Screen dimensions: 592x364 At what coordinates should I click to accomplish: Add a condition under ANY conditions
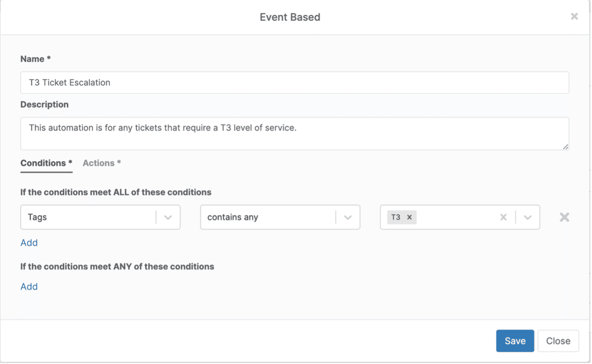(29, 287)
